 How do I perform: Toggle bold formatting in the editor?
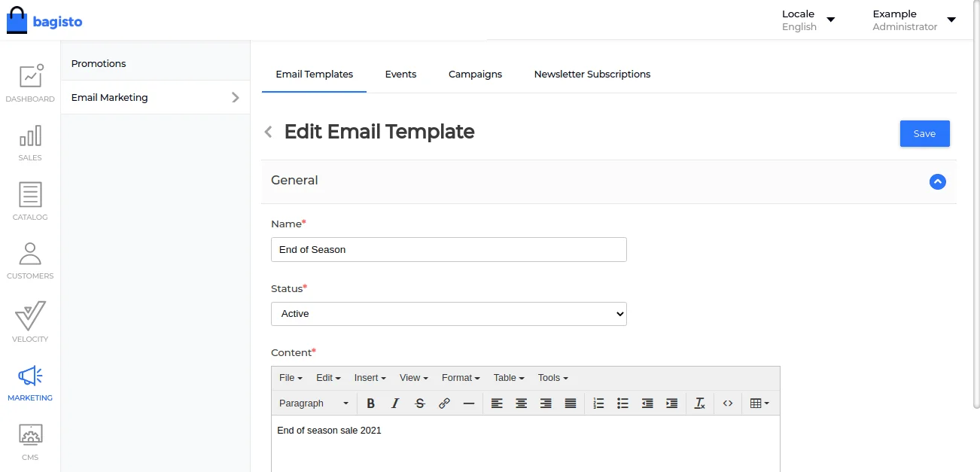(370, 403)
